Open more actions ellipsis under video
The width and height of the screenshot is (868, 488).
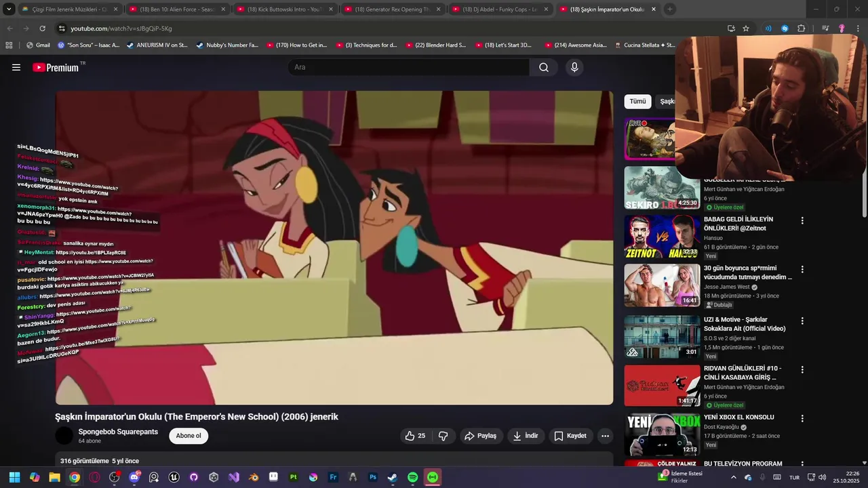(605, 436)
